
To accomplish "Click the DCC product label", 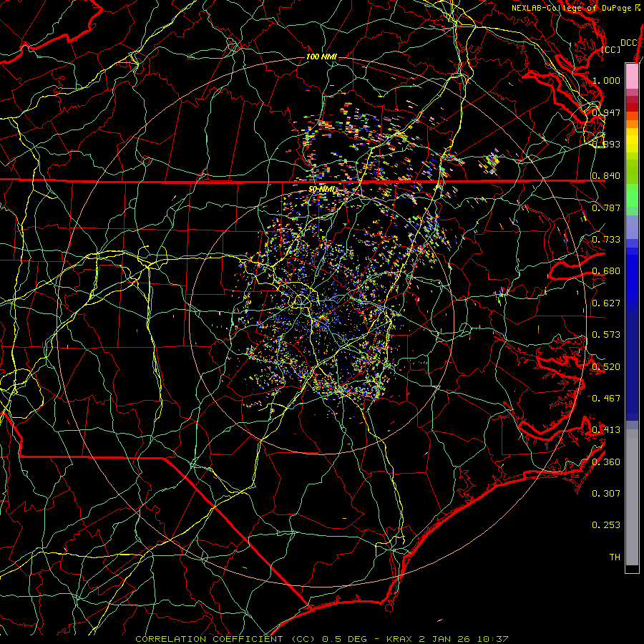I will pos(629,43).
